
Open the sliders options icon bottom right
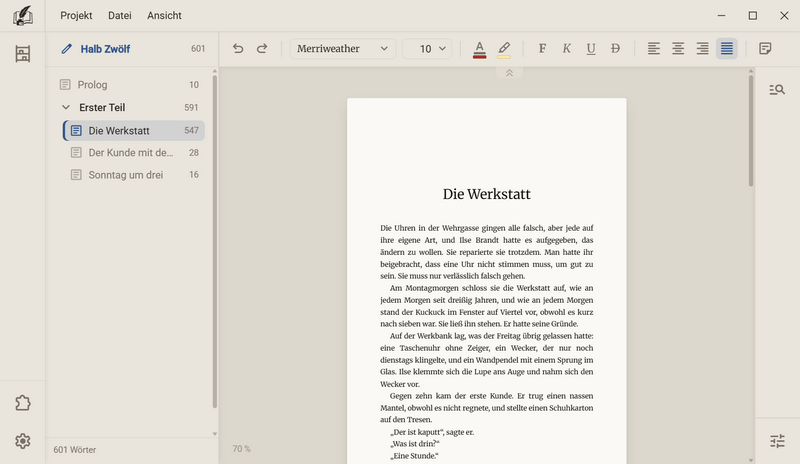(x=777, y=441)
